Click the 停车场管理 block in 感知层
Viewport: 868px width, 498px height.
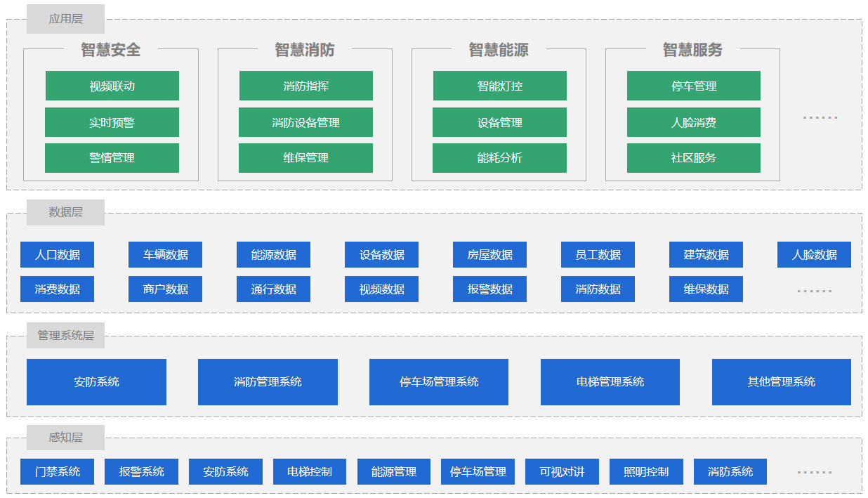click(478, 472)
